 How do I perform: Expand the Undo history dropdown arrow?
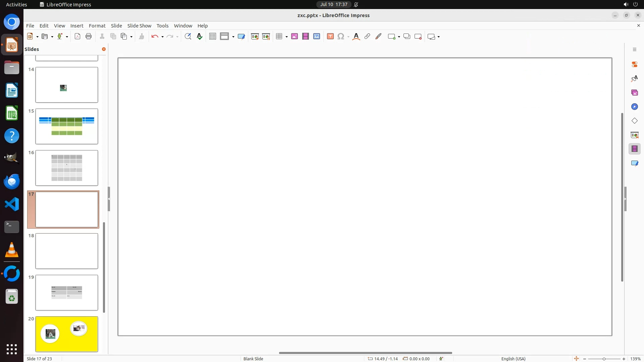[162, 37]
